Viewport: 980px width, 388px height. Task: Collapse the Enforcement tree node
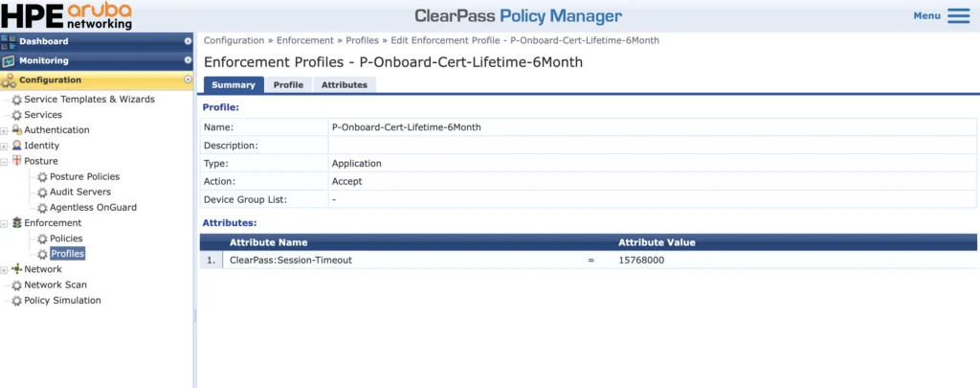4,223
